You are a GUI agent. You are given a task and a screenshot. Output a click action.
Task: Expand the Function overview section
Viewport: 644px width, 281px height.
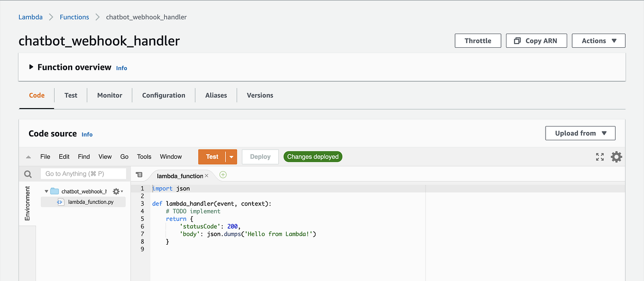pos(31,67)
